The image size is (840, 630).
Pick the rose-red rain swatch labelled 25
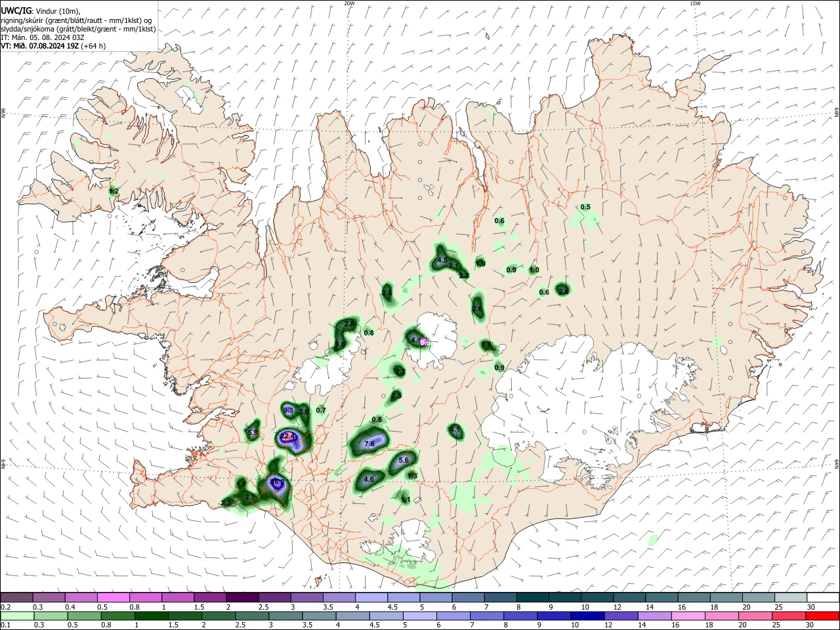click(x=787, y=616)
